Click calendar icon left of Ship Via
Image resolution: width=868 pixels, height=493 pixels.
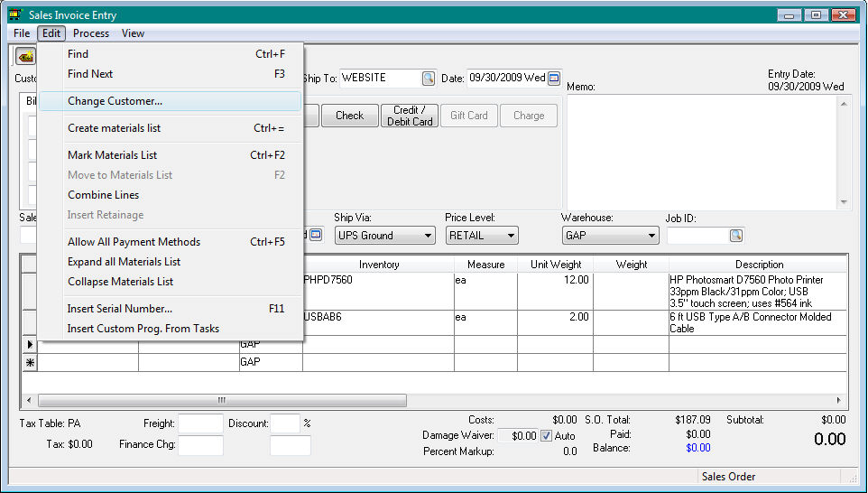[x=315, y=235]
